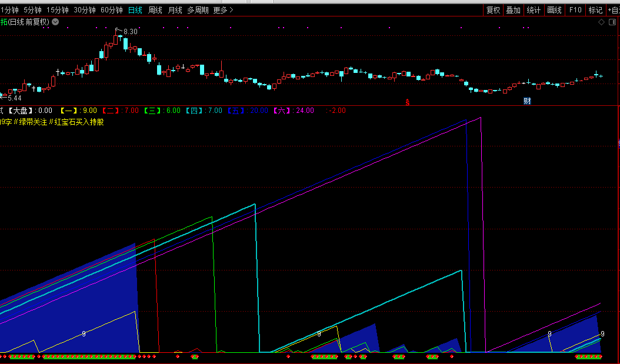Activate the 画线 drawing tool
Image resolution: width=620 pixels, height=364 pixels.
[x=554, y=10]
